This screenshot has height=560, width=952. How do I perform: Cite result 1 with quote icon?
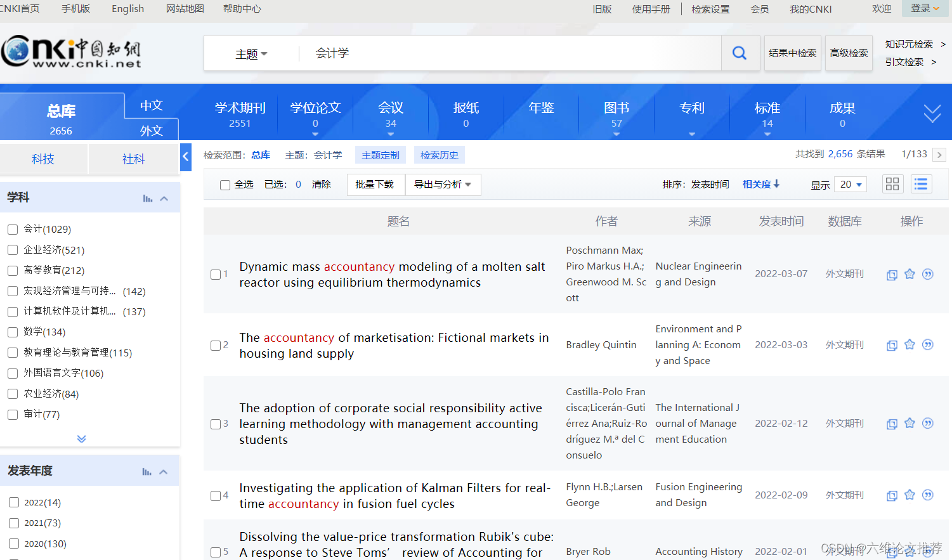click(928, 274)
